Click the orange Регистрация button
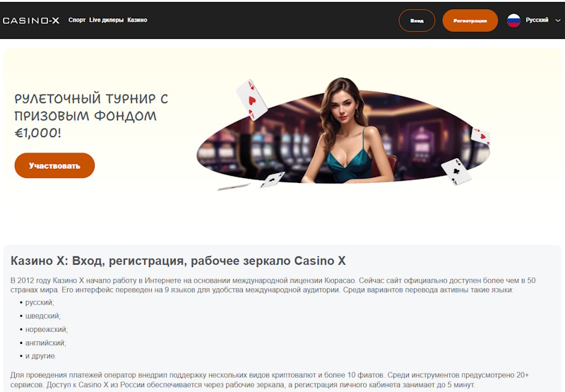 point(470,20)
